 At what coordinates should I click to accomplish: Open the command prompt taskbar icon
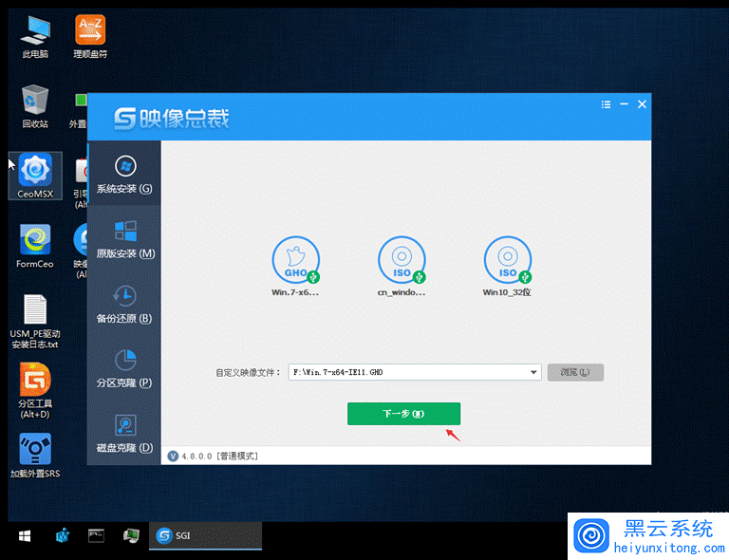96,536
